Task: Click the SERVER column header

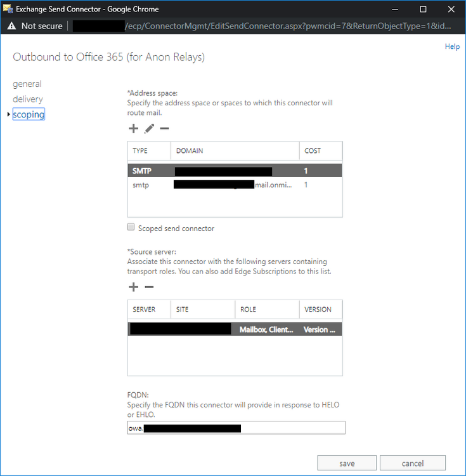Action: [x=149, y=309]
